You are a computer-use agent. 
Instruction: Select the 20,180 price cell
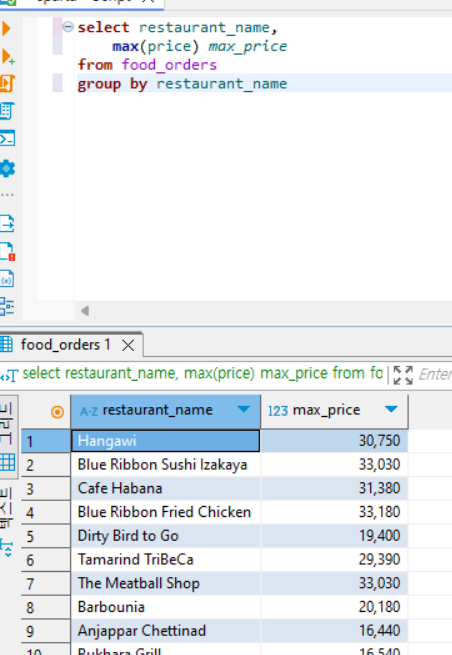tap(334, 607)
